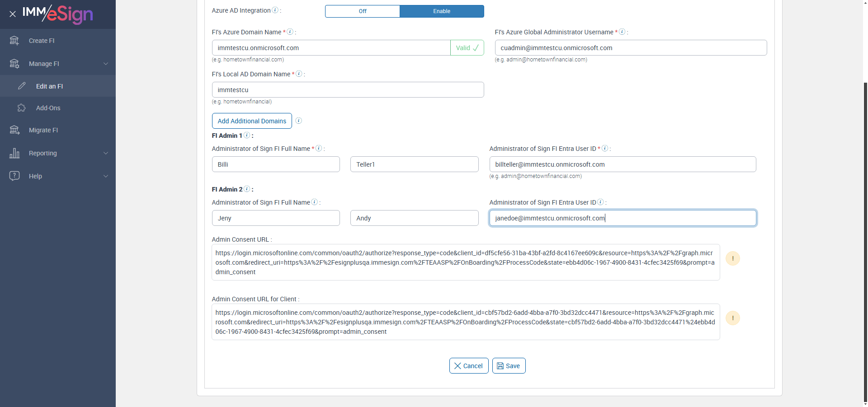Click the X icon beside the eSign logo
The height and width of the screenshot is (407, 868).
(13, 14)
